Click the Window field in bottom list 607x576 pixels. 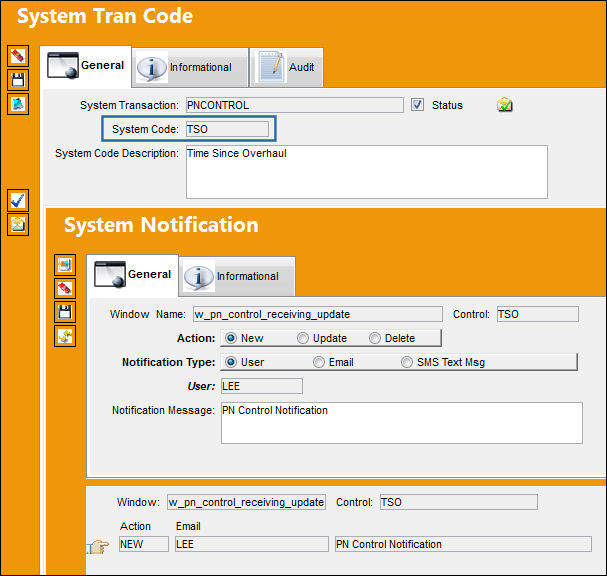[x=246, y=502]
